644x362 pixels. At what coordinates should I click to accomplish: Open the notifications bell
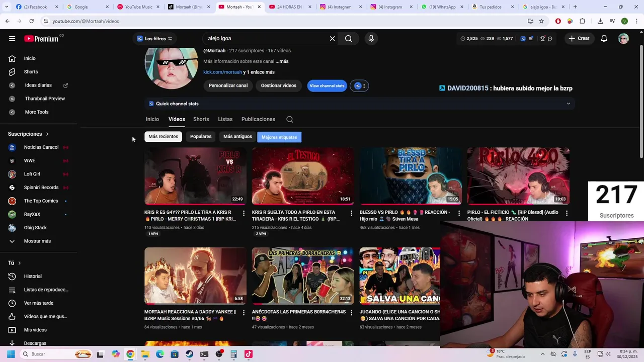(604, 39)
